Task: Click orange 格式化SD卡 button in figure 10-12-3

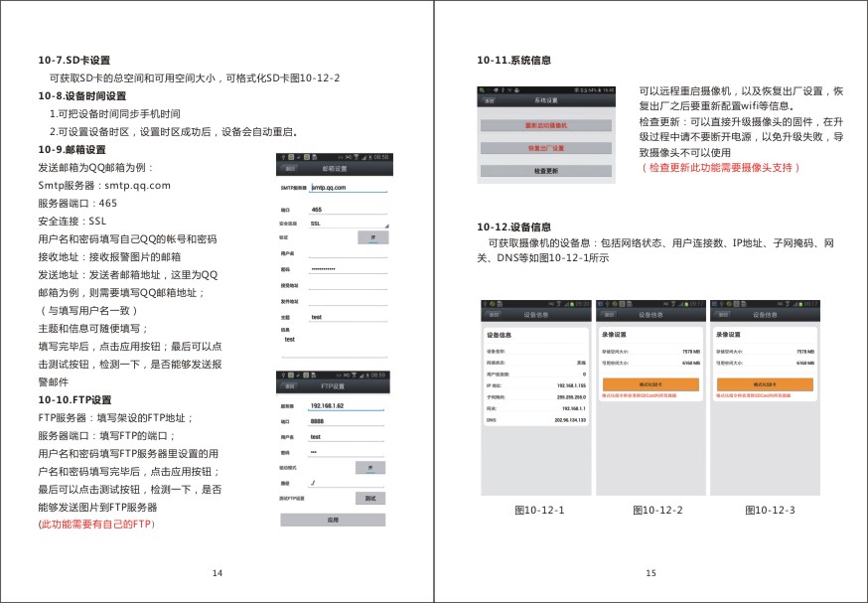Action: pyautogui.click(x=765, y=384)
